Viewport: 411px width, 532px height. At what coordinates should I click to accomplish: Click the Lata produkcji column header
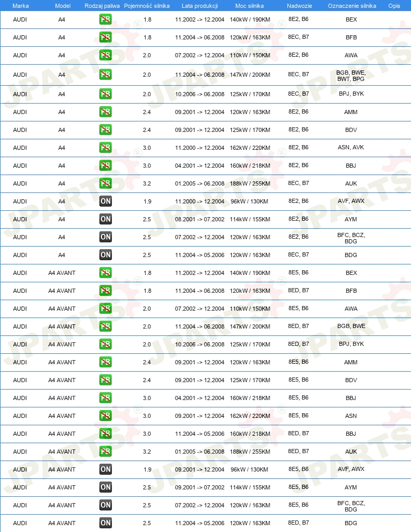(200, 6)
